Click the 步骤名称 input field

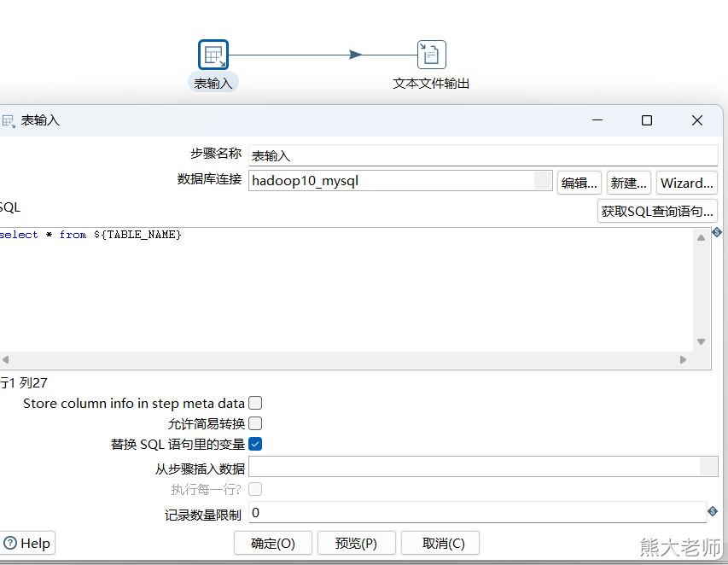[x=483, y=155]
